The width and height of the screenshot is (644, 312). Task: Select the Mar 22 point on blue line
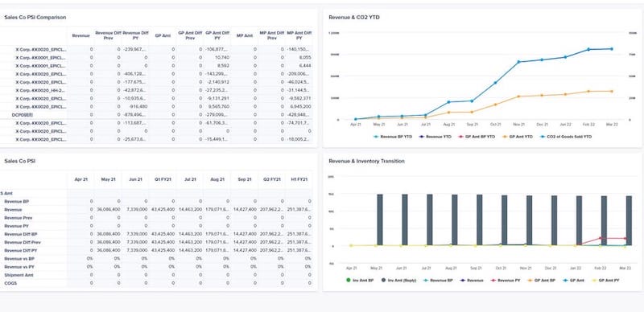(612, 49)
